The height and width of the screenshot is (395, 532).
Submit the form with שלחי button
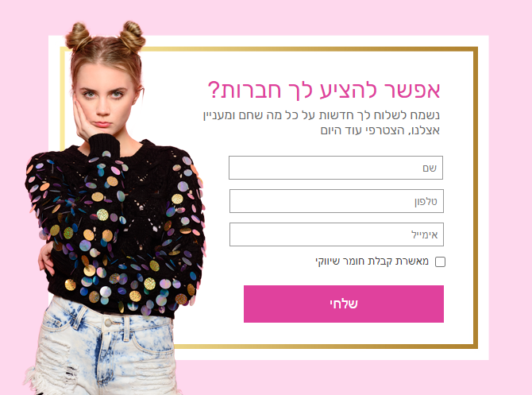[343, 304]
